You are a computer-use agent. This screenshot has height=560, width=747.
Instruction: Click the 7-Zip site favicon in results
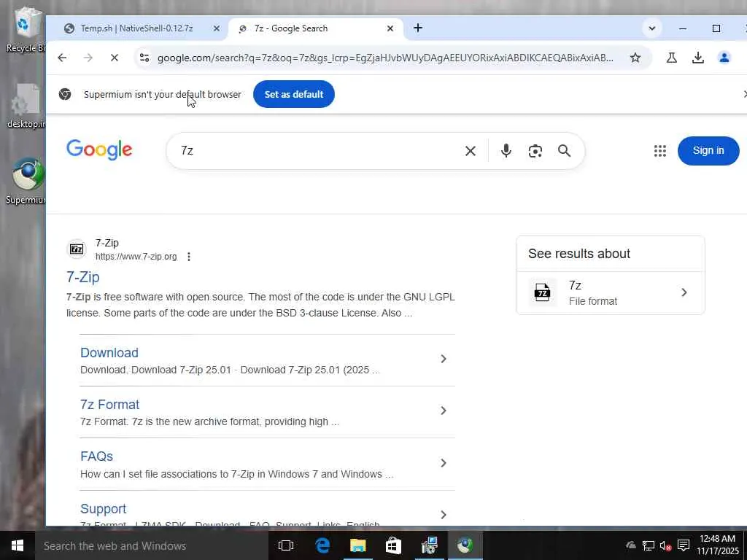(76, 249)
